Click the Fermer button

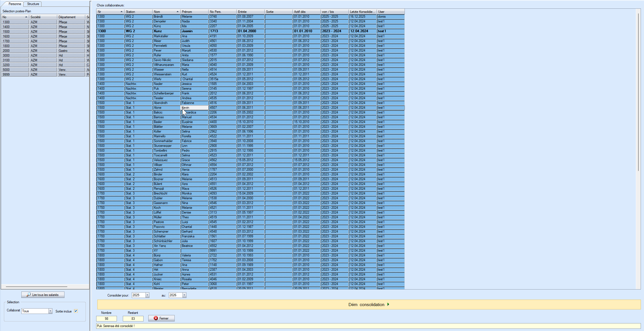(161, 318)
